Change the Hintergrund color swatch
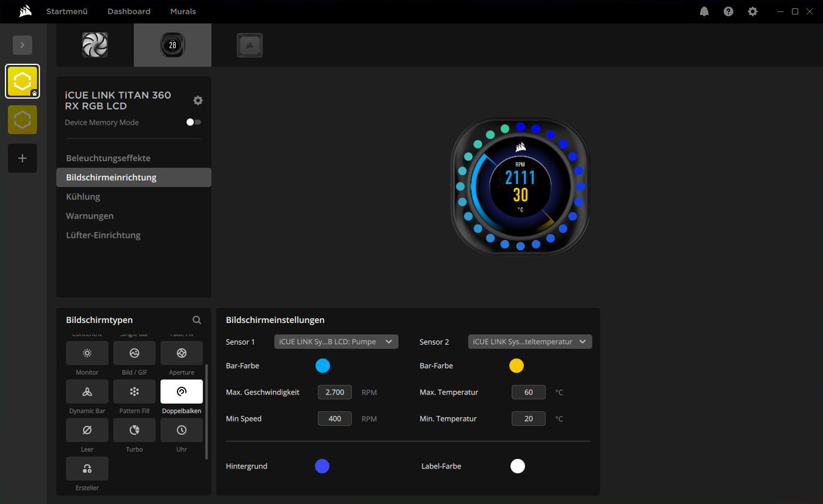The height and width of the screenshot is (504, 823). pos(322,466)
